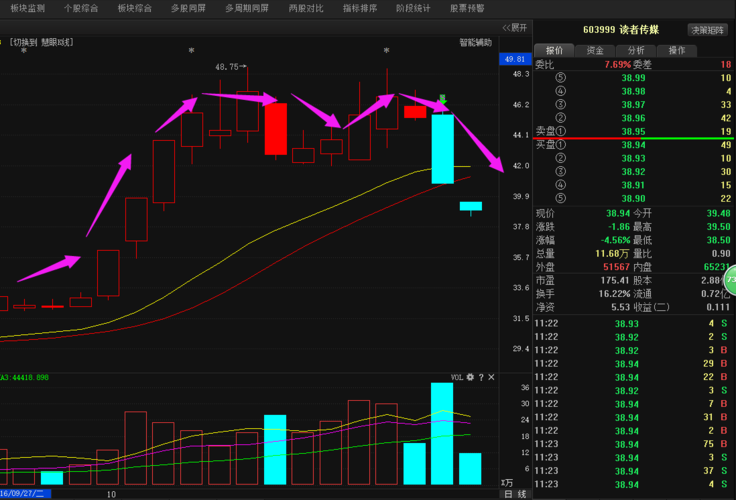
Task: Click the blue 49.81 price axis marker
Action: point(515,59)
